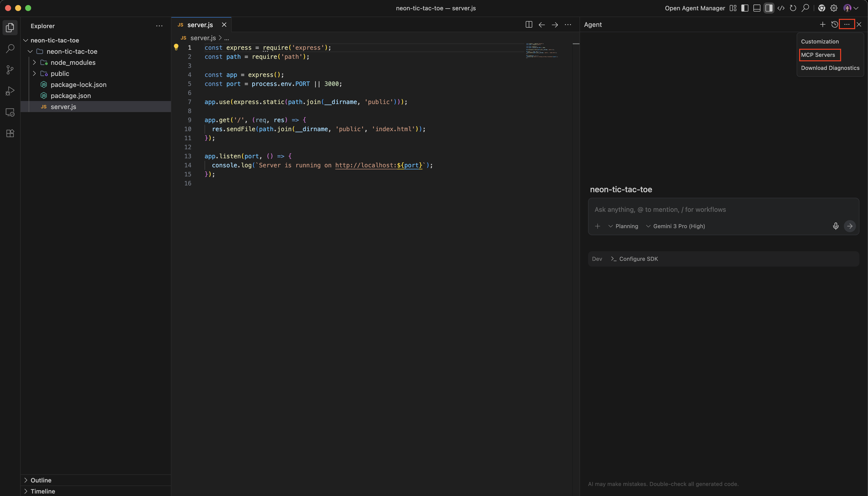
Task: Click the microphone icon in chat input
Action: pos(836,226)
